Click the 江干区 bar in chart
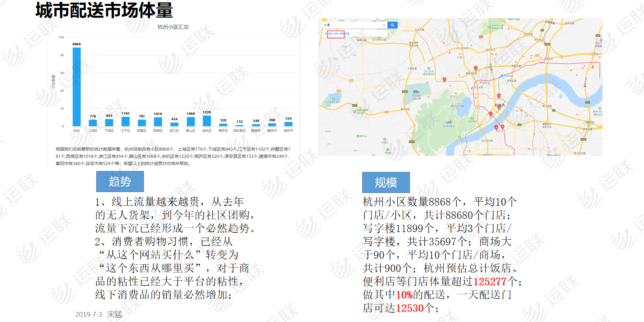 pos(125,122)
